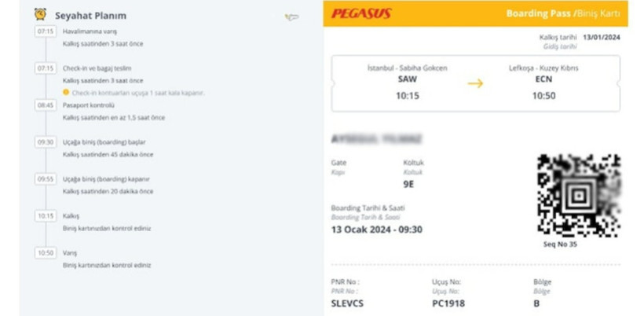Screen dimensions: 644x316
Task: Select the 09:30 boarding başlar time badge
Action: point(46,142)
